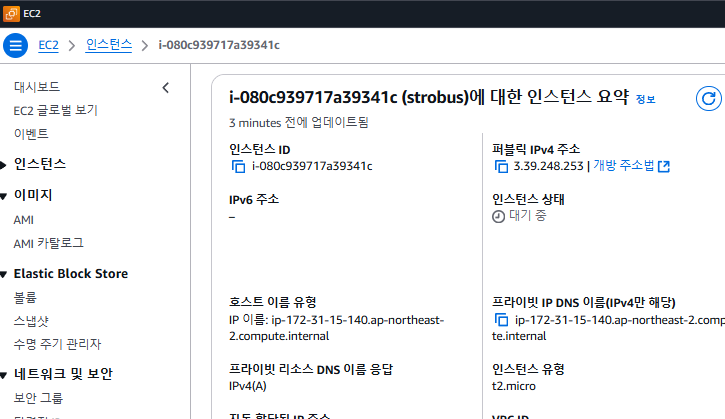Click the 인스턴스 상태 label

[528, 199]
